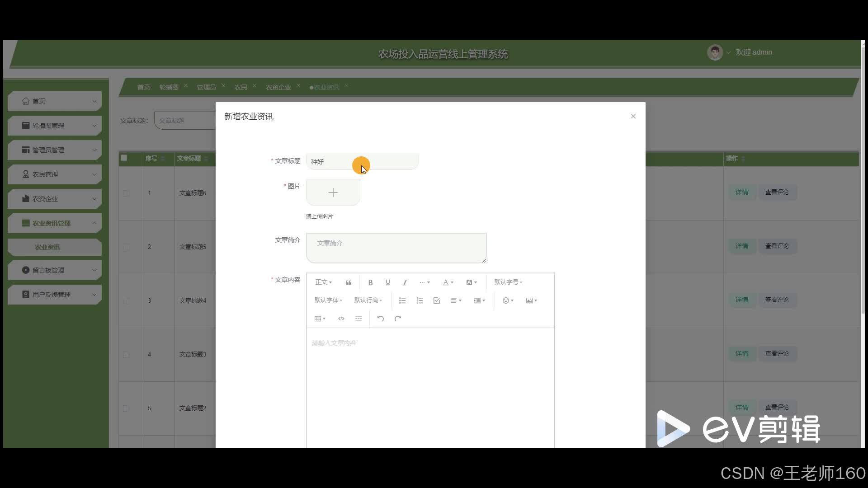Click the 文章简介 text area
Image resolution: width=868 pixels, height=488 pixels.
(x=396, y=248)
